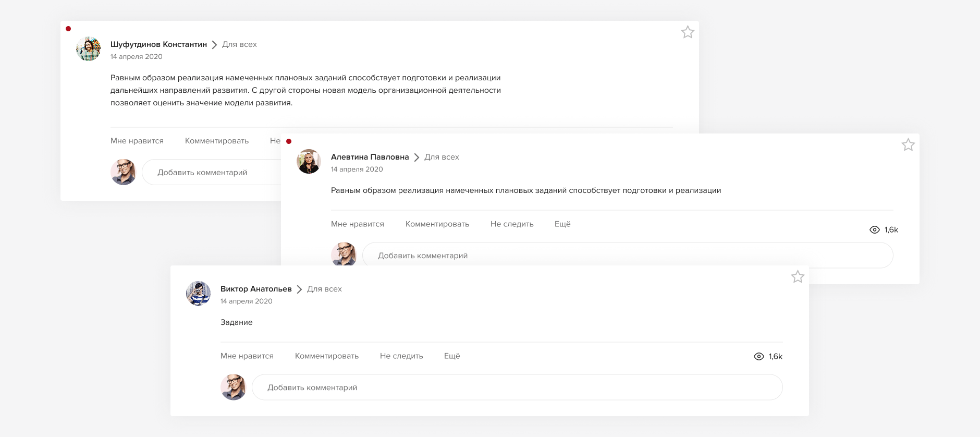Star Шуфутдинов Константин's post as favorite
This screenshot has width=980, height=437.
[x=688, y=32]
